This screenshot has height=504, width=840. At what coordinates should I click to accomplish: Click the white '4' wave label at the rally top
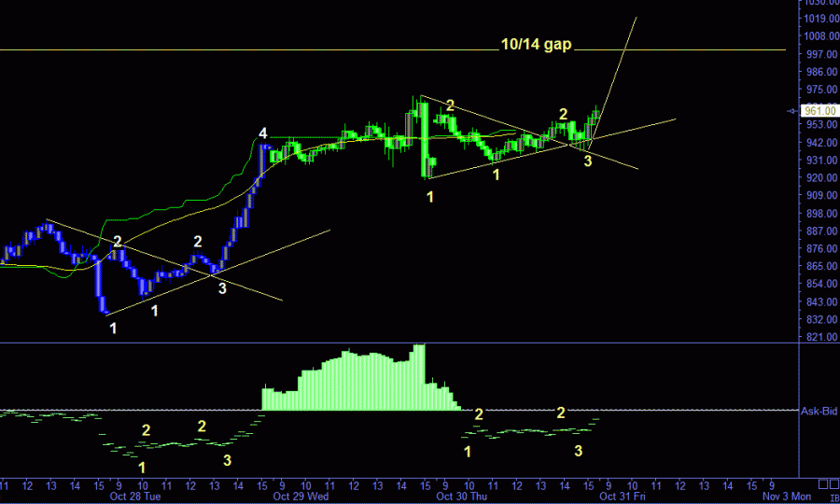262,133
